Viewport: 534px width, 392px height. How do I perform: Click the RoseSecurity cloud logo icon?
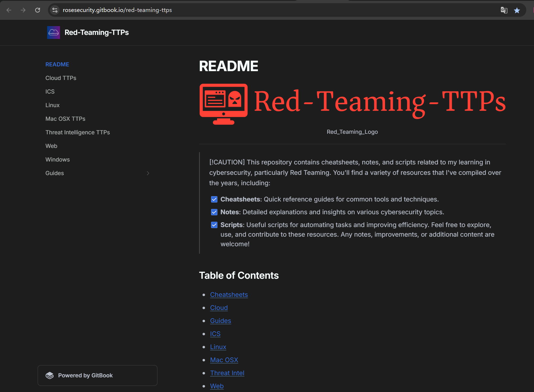tap(54, 33)
